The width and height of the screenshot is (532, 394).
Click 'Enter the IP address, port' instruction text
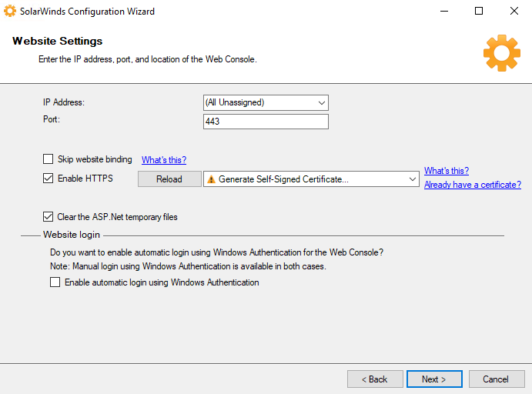click(x=148, y=59)
